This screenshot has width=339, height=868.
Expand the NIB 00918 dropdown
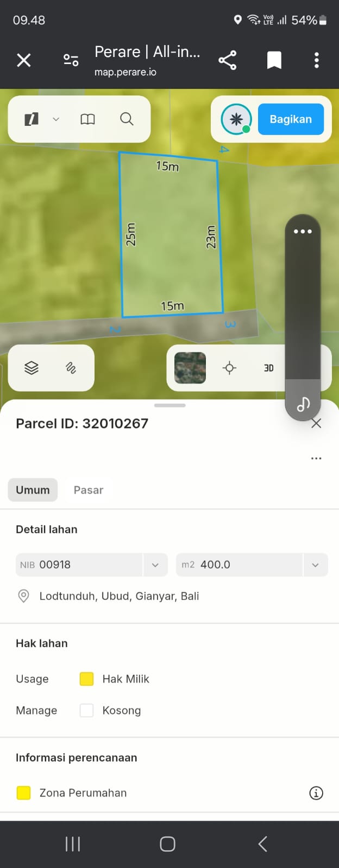(x=155, y=565)
